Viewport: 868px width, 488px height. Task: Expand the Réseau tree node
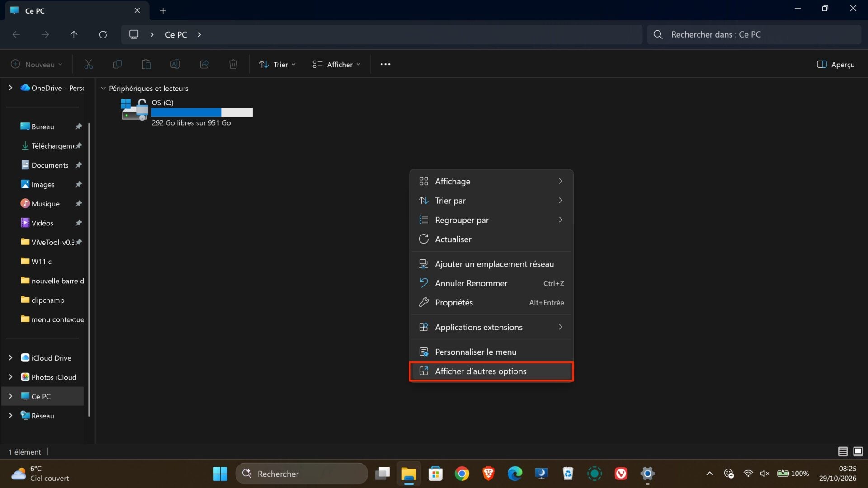click(x=10, y=416)
